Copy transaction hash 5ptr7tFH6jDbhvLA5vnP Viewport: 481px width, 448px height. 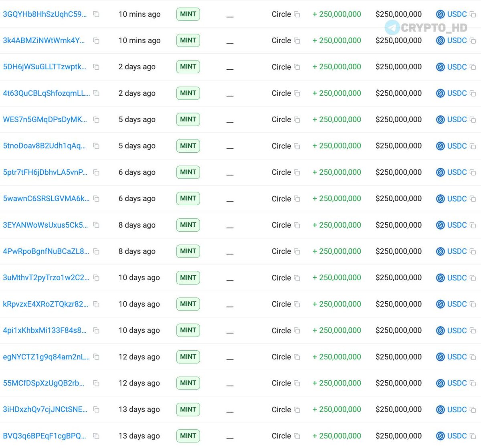(x=96, y=172)
